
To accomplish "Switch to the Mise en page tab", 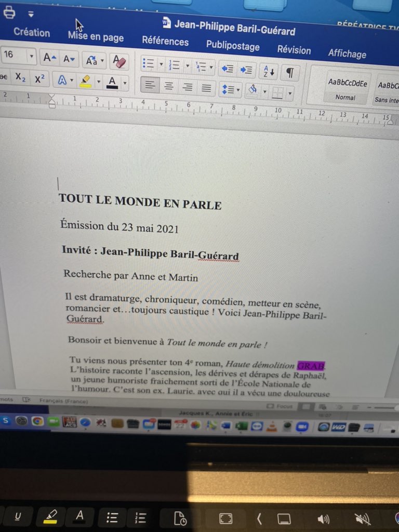I will [96, 37].
